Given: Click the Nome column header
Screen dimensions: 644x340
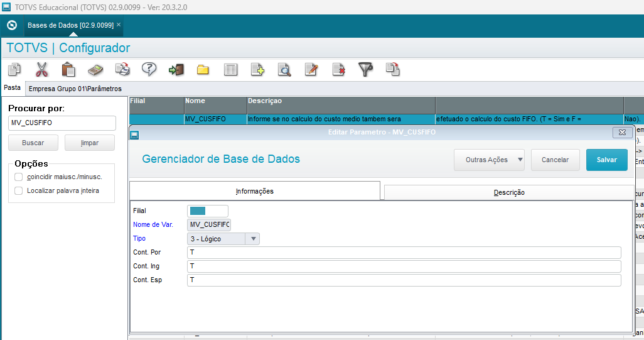Looking at the screenshot, I should point(216,105).
